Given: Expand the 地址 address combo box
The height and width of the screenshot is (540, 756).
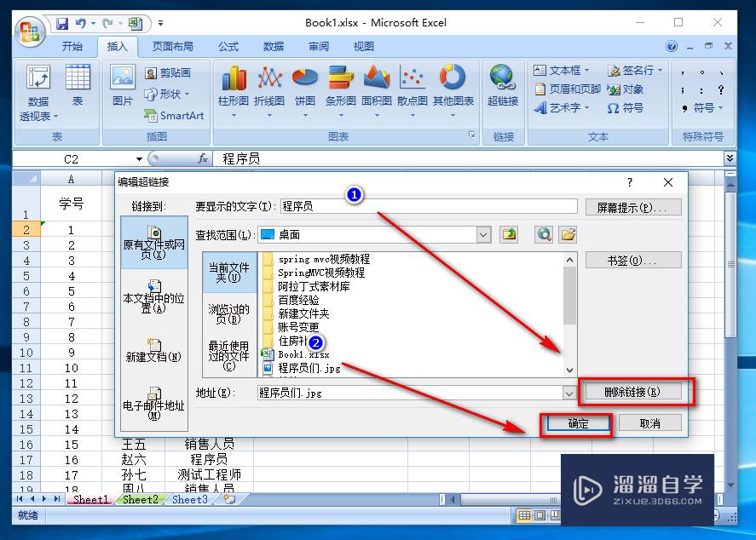Looking at the screenshot, I should (569, 394).
